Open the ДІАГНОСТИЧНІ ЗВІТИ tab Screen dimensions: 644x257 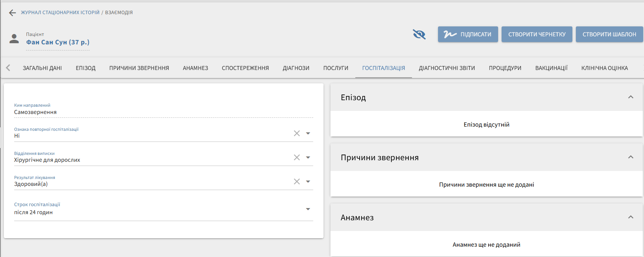pos(447,68)
